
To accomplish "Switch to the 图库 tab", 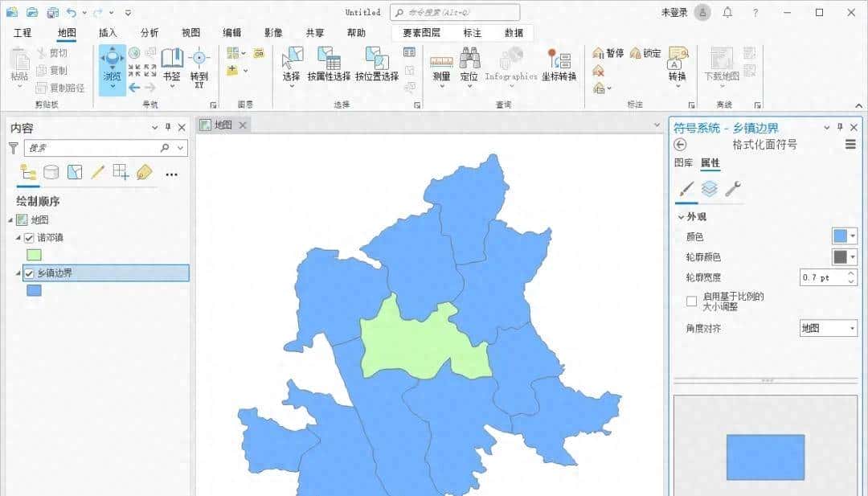I will [x=683, y=163].
